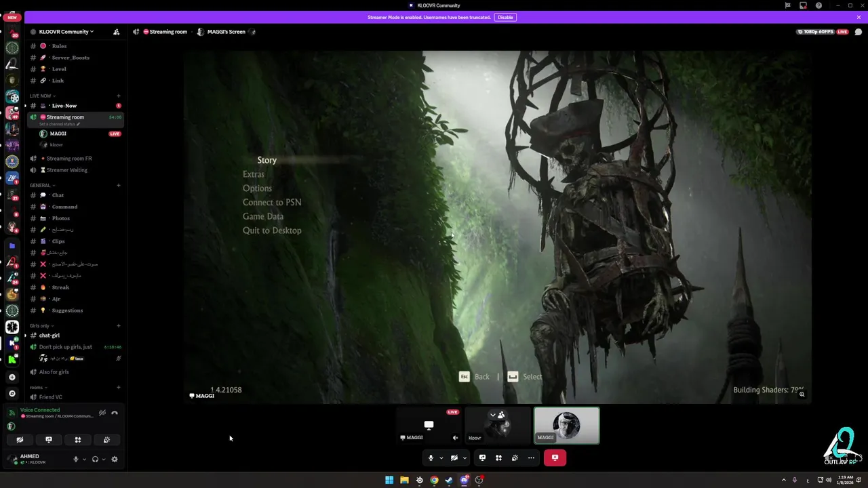Image resolution: width=868 pixels, height=488 pixels.
Task: Open File Explorer from the Windows taskbar
Action: coord(404,480)
